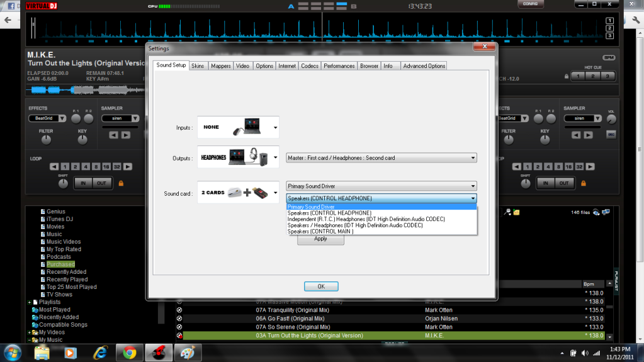
Task: Open the Master/Headphones routing combo box
Action: [x=381, y=158]
